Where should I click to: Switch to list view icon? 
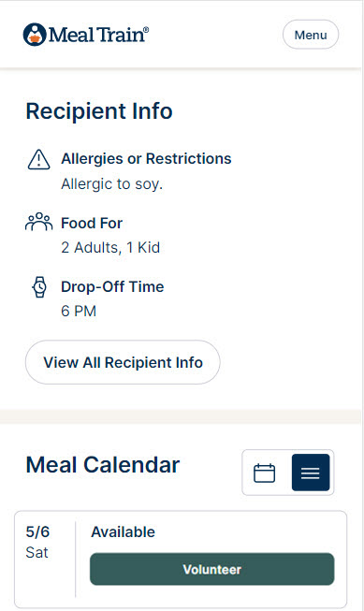click(311, 473)
